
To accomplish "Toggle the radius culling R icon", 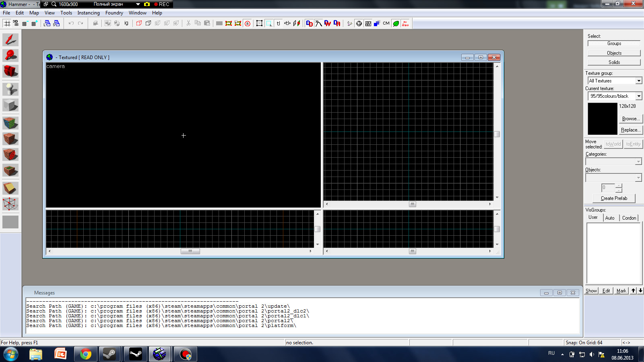I will point(248,23).
